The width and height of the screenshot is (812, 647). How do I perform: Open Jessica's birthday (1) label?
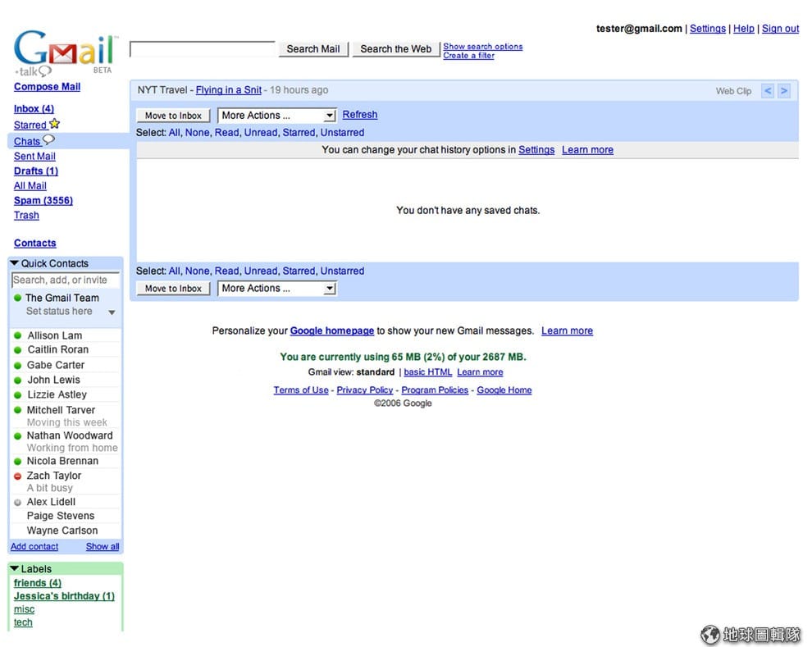(64, 596)
